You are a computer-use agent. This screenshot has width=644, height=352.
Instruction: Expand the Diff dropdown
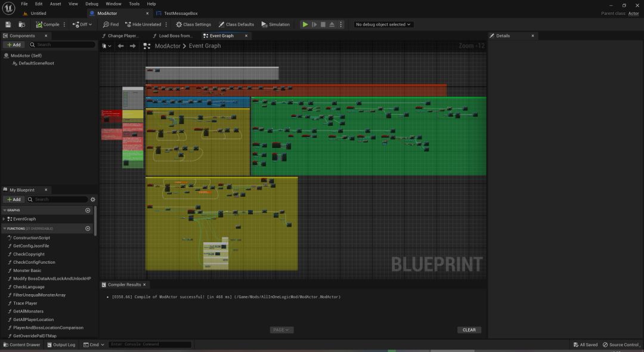[x=82, y=24]
